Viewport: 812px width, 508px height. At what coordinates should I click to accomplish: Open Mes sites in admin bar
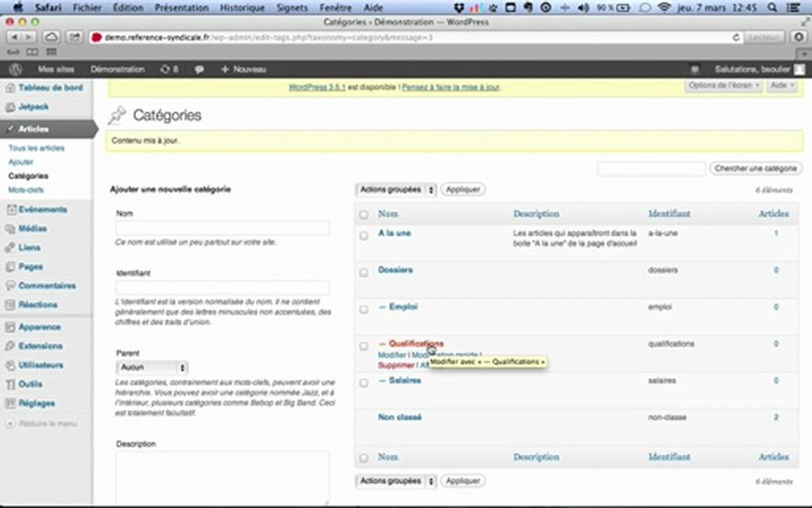[x=56, y=69]
